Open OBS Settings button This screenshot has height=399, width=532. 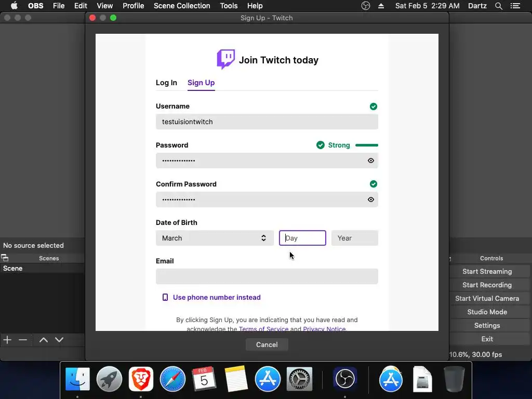pos(487,325)
